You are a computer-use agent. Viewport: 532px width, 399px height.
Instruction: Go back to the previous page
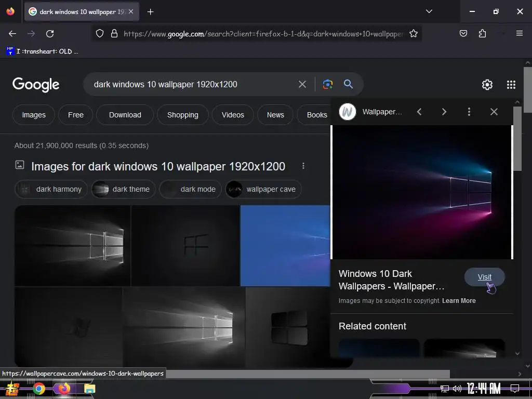12,34
